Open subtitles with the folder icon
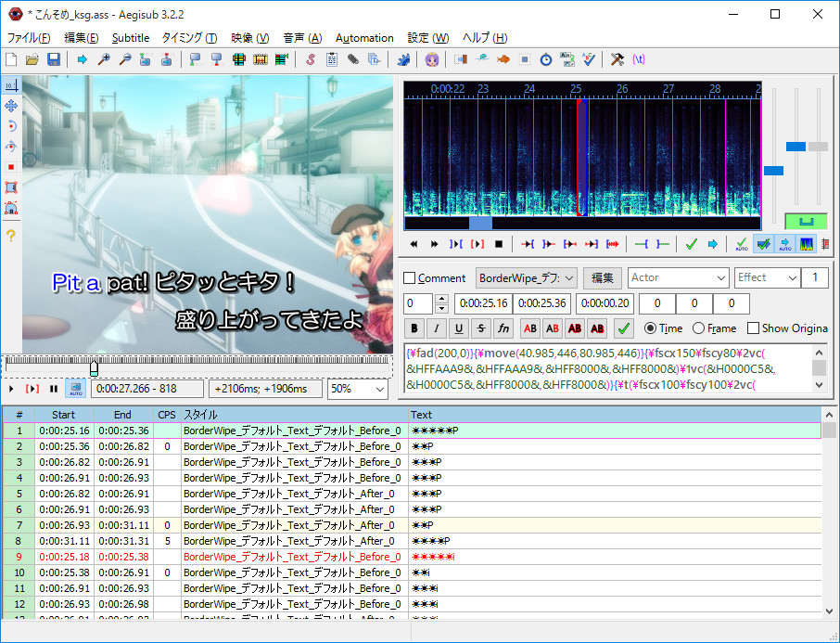Image resolution: width=840 pixels, height=643 pixels. (32, 59)
